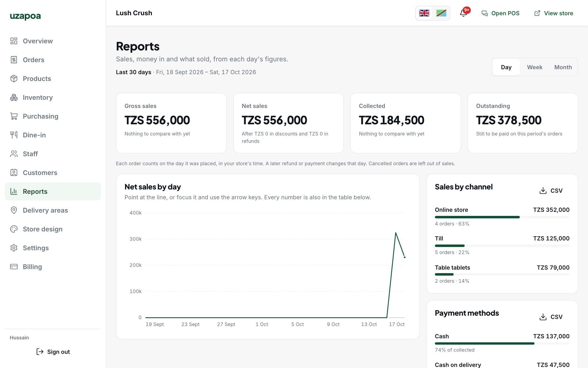Screen dimensions: 588x368
Task: Click the uzapoa logo
Action: click(25, 16)
